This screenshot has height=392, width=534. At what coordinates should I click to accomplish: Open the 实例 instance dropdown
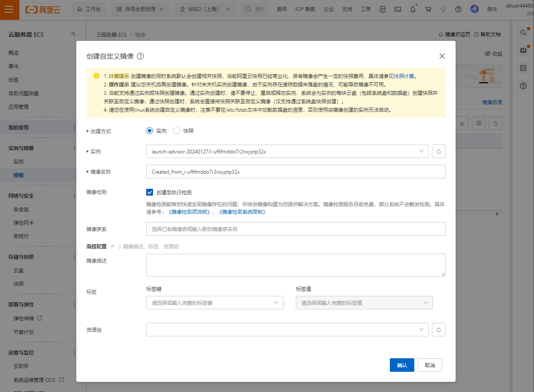point(287,151)
